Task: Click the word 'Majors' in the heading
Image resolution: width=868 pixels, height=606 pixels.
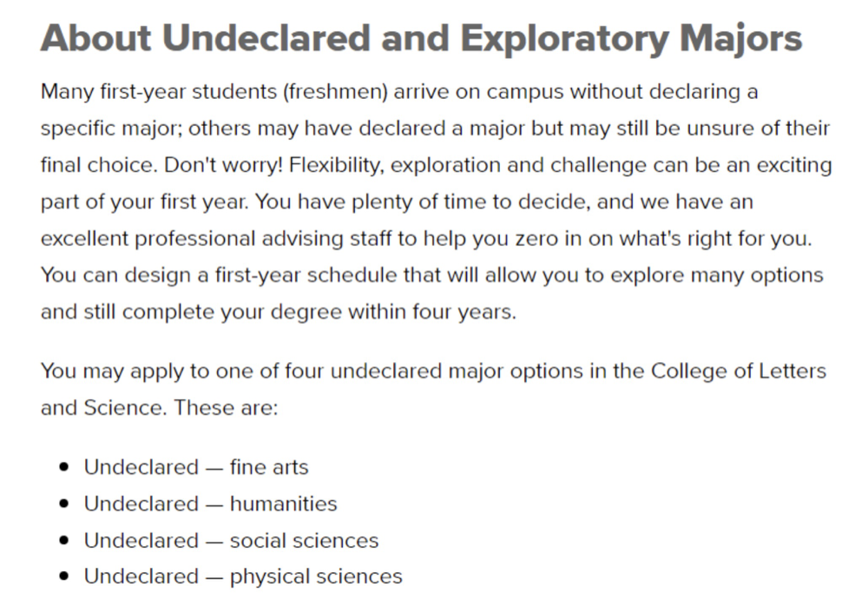Action: [x=740, y=40]
